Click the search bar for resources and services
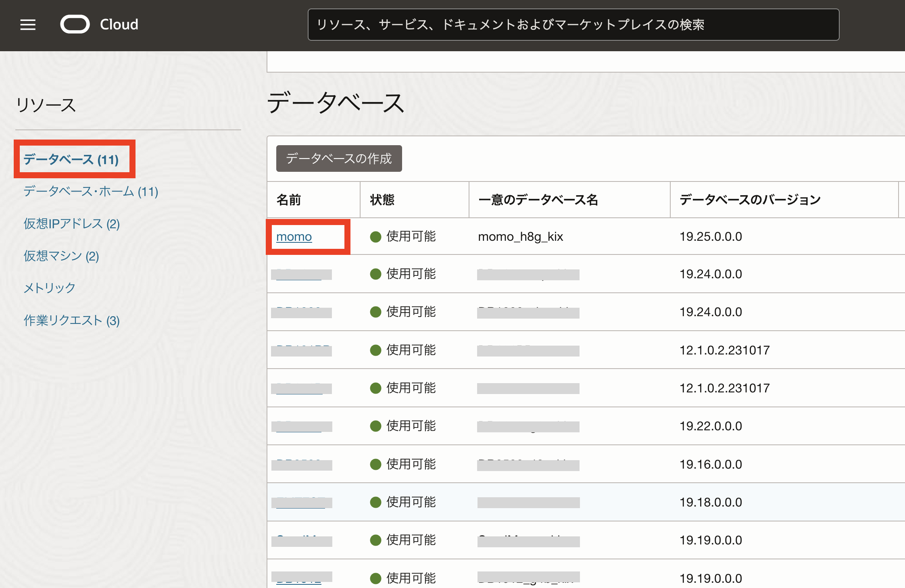 pos(573,25)
